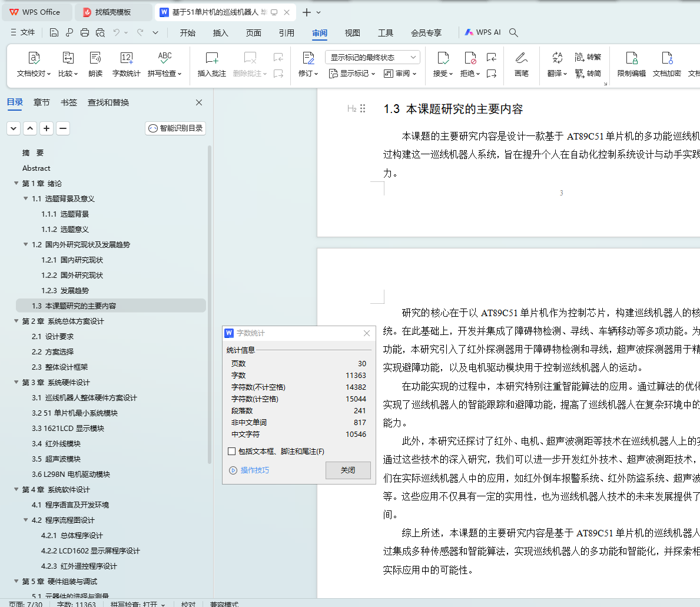The height and width of the screenshot is (607, 700).
Task: Click the 接受 accept changes icon
Action: point(443,58)
